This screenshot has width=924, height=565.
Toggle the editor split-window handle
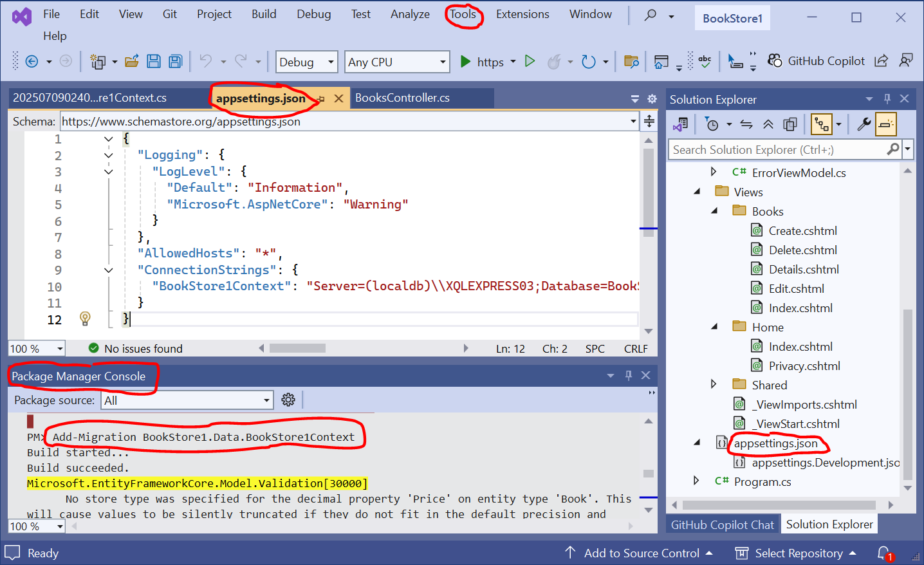pyautogui.click(x=649, y=121)
